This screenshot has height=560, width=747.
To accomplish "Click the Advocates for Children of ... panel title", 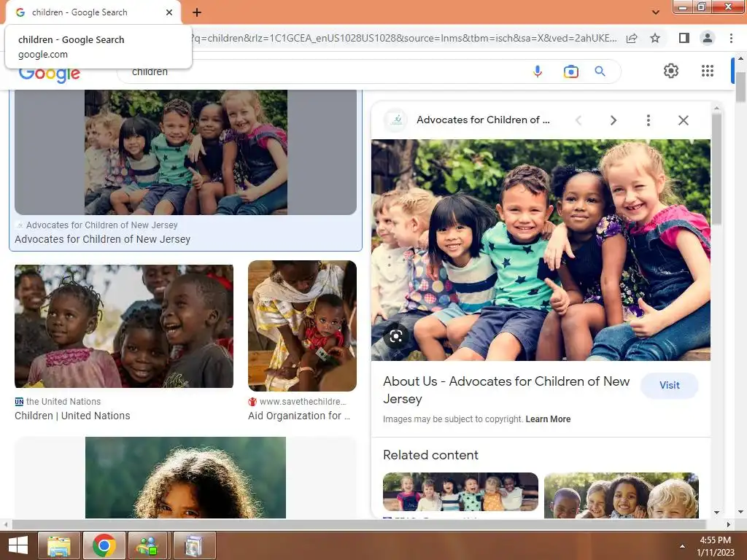I will tap(483, 120).
